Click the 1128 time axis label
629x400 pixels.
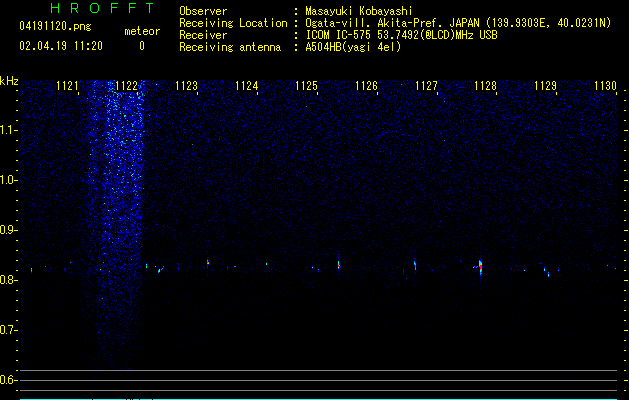485,86
